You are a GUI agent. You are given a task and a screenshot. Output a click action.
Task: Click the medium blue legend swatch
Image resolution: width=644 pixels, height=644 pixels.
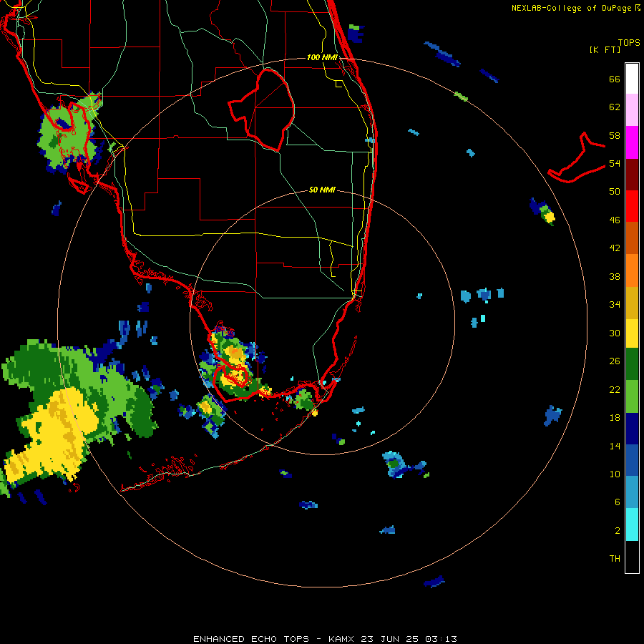[x=632, y=460]
